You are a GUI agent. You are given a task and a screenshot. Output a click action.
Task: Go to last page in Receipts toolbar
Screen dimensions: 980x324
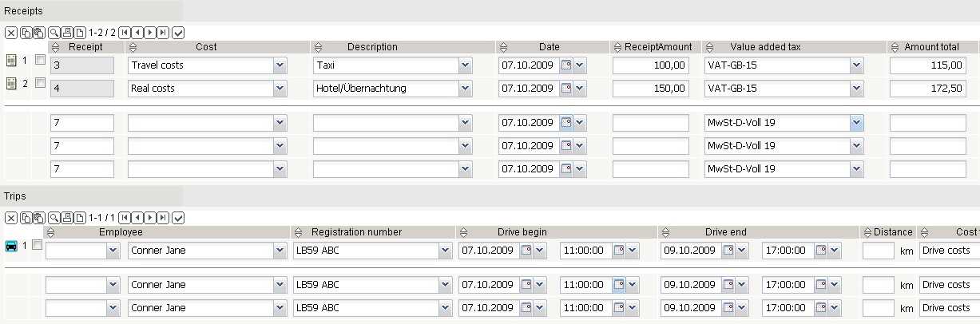coord(163,33)
